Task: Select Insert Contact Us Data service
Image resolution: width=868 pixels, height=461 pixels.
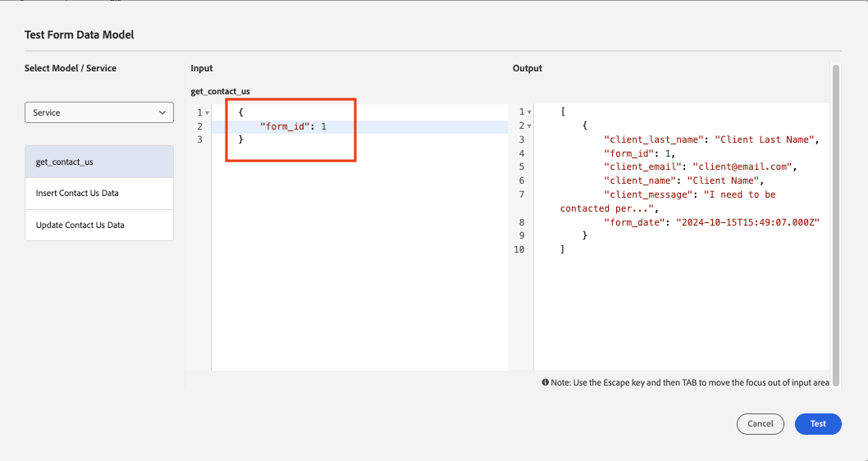Action: pyautogui.click(x=99, y=193)
